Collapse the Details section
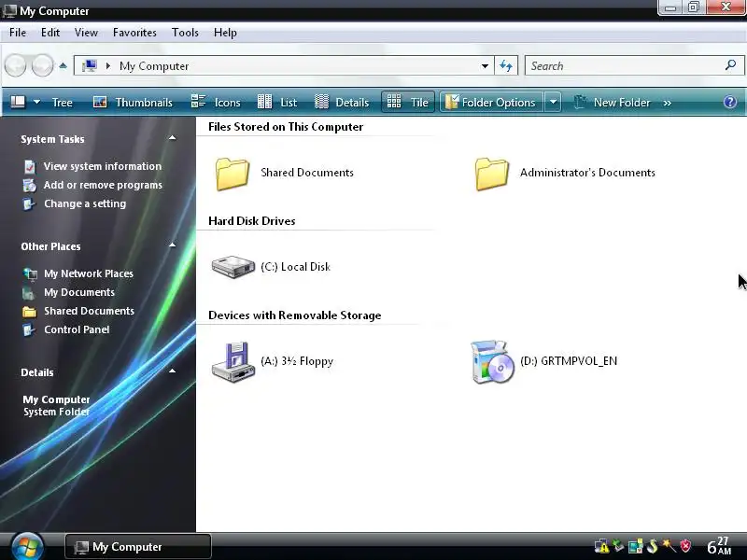Image resolution: width=747 pixels, height=560 pixels. point(173,371)
